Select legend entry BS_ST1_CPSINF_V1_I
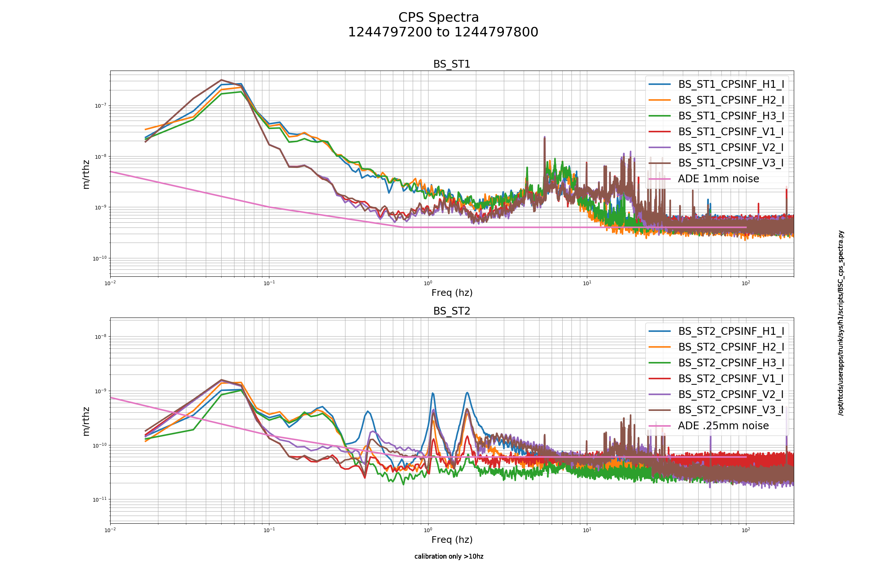Viewport: 882px width, 588px height. (x=731, y=132)
